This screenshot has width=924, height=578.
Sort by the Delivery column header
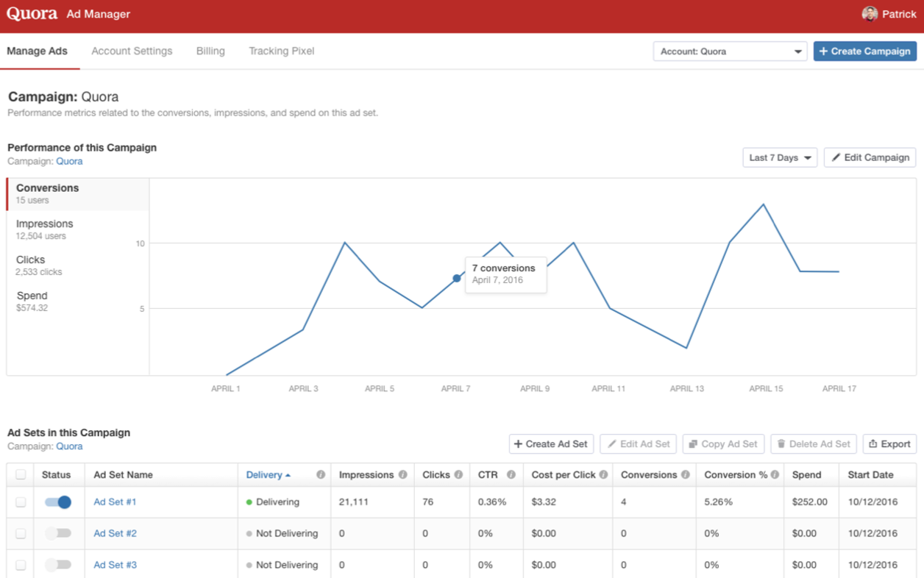268,475
